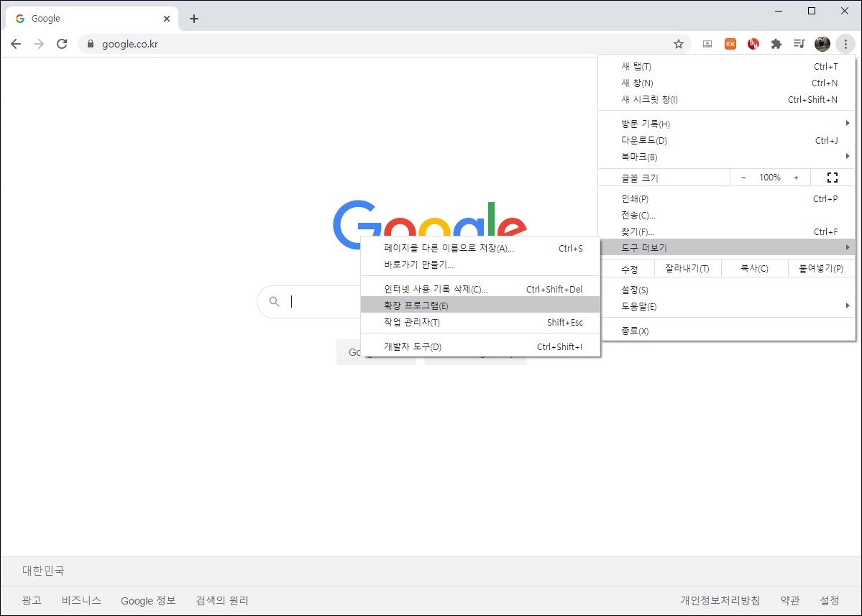Open a new tab with plus button
The image size is (862, 616).
[x=194, y=19]
